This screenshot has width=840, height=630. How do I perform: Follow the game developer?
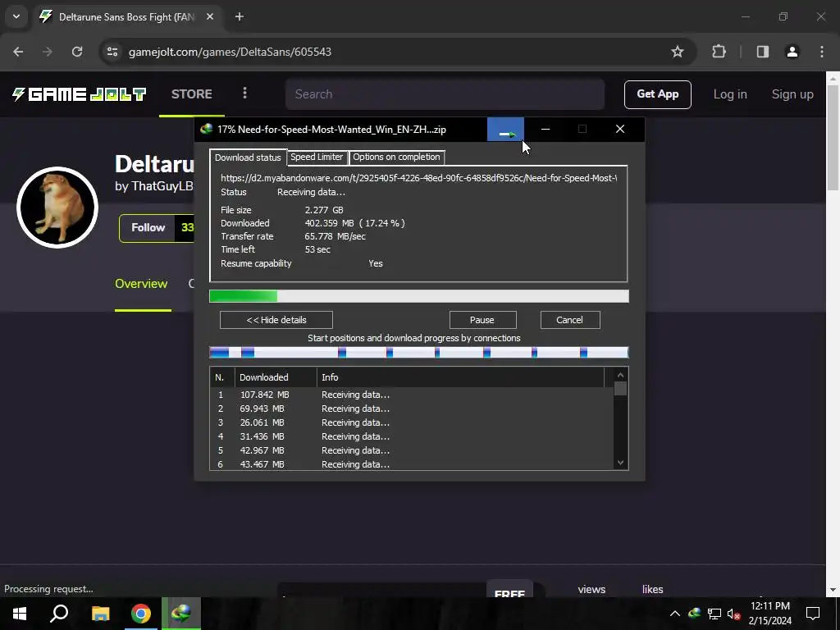(148, 228)
